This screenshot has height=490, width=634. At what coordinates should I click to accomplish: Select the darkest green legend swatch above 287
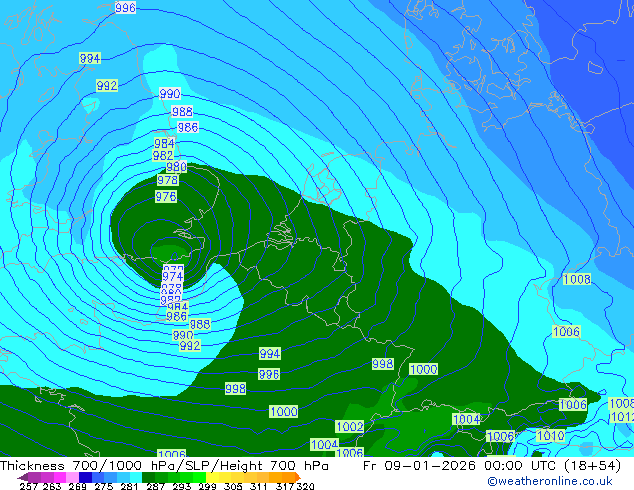(148, 477)
